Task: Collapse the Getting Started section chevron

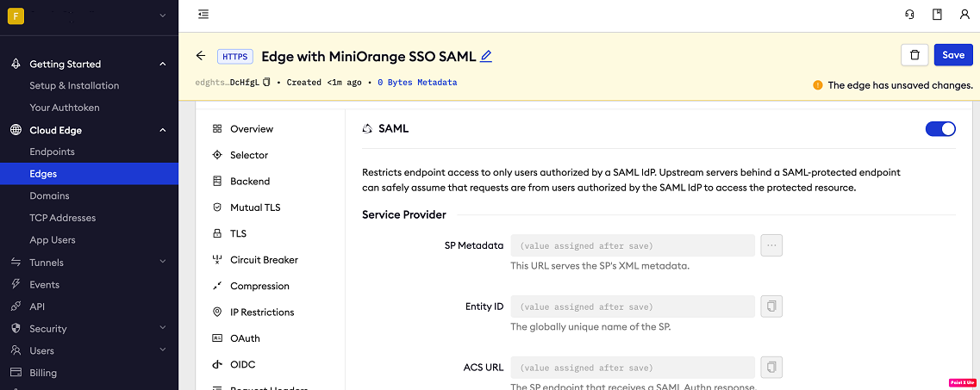Action: point(163,64)
